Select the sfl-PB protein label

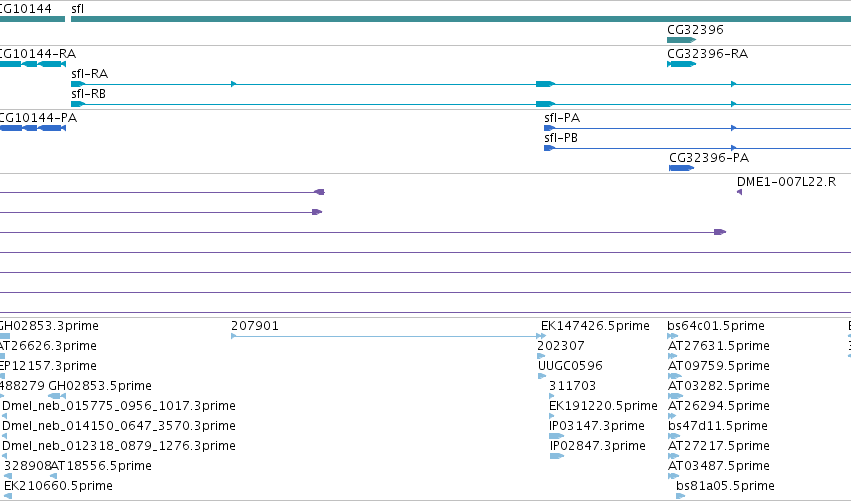click(561, 138)
